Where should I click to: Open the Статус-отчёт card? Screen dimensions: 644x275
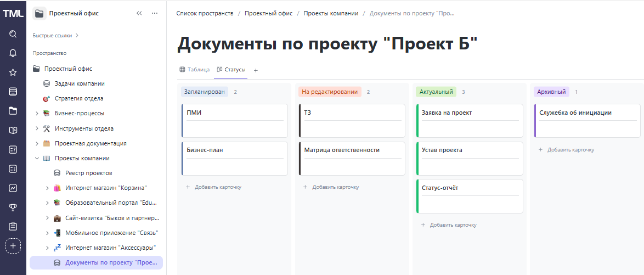point(470,196)
